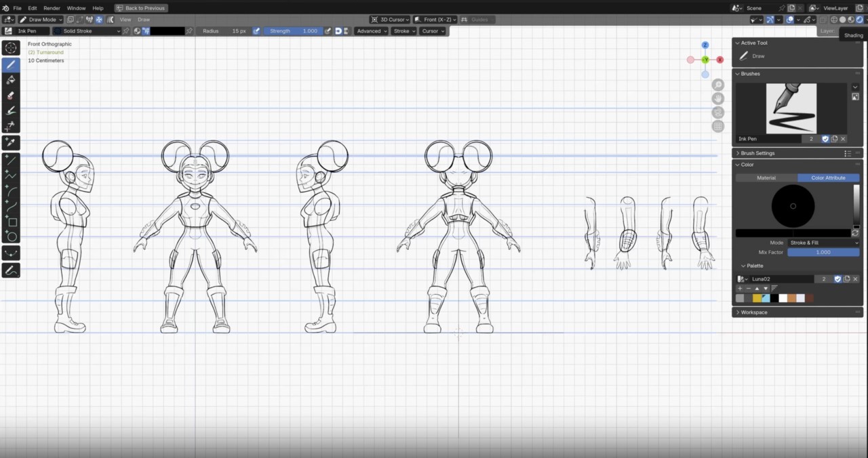Open the Help menu
Image resolution: width=868 pixels, height=458 pixels.
click(x=98, y=8)
